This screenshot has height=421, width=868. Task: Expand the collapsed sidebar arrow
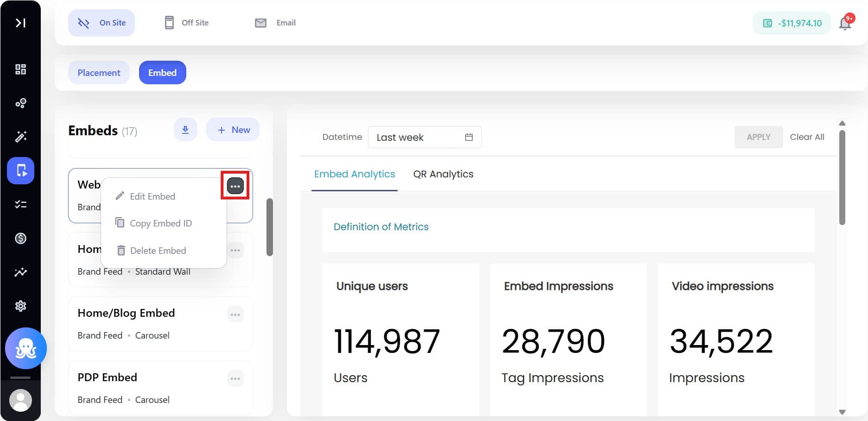(20, 23)
